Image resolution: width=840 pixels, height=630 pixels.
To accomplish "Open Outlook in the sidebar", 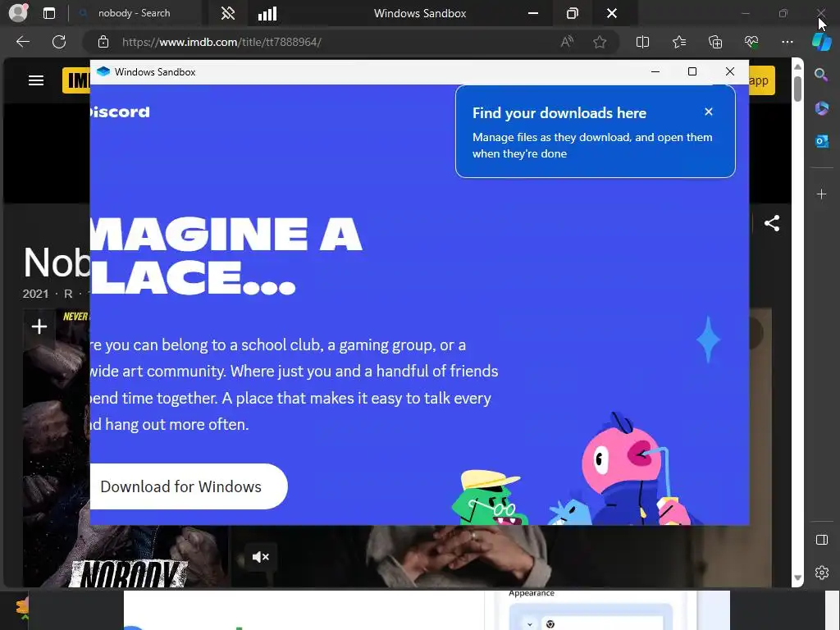I will click(822, 141).
